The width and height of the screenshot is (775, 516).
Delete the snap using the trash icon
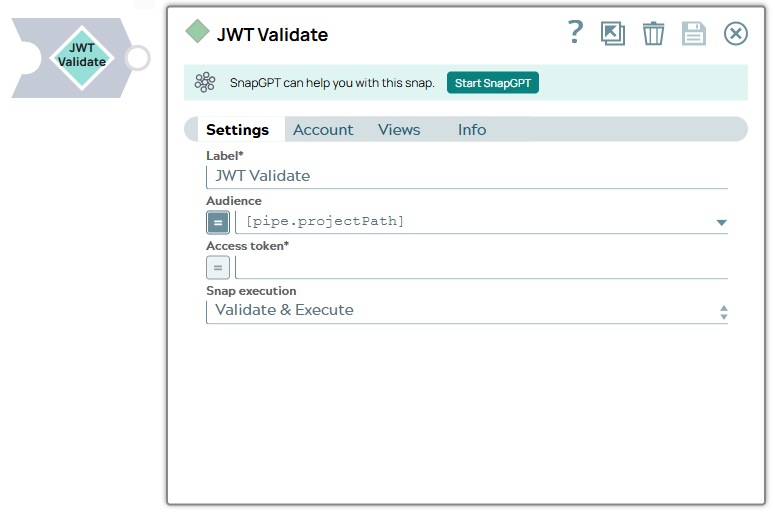pyautogui.click(x=653, y=34)
